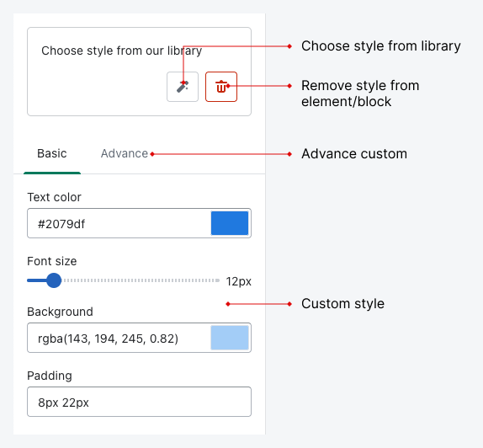Click the Text color label

(x=54, y=197)
